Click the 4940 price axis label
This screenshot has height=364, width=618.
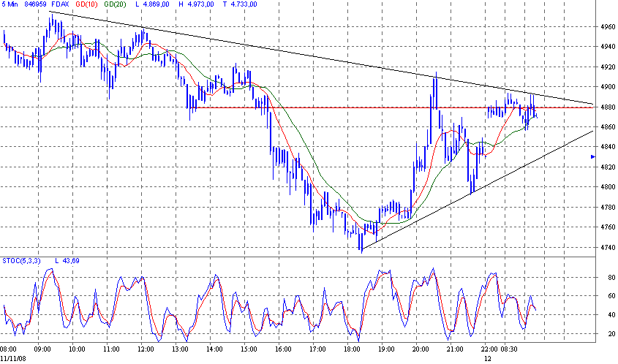607,47
